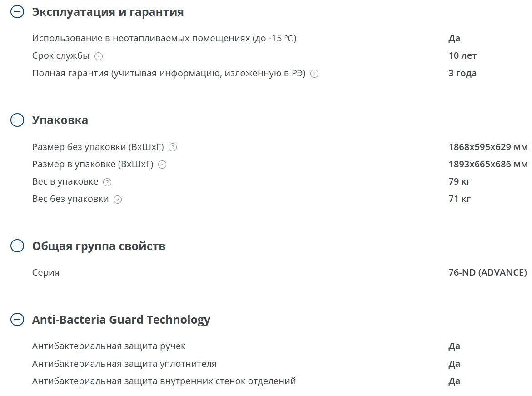Collapse the Эксплуатация и гарантия section
532x396 pixels.
17,12
